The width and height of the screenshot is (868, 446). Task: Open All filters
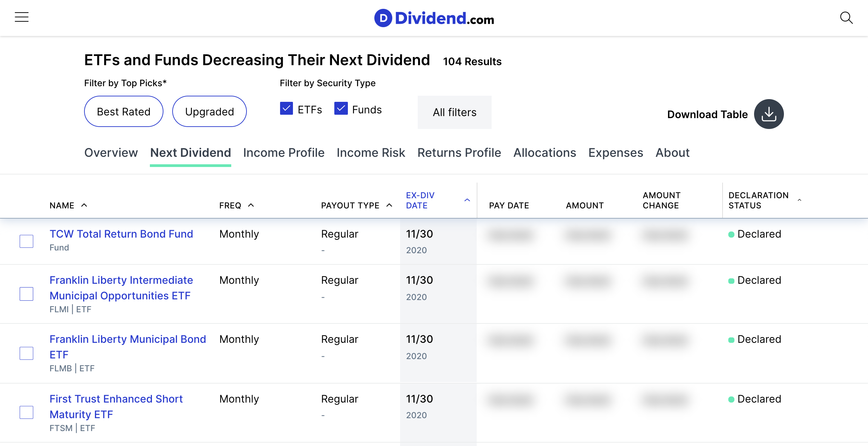(x=454, y=112)
